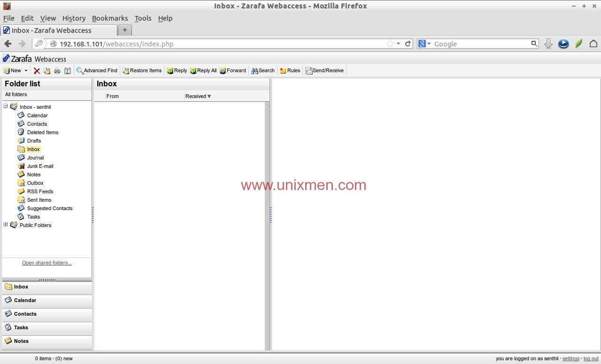Click the bold Tasks shortcut button
The width and height of the screenshot is (601, 364).
coord(47,328)
